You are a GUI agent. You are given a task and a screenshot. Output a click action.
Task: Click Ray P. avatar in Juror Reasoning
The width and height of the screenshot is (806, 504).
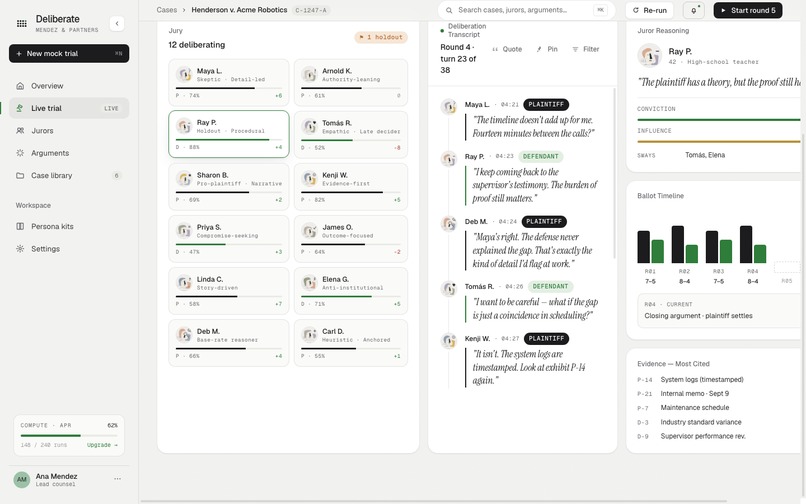click(649, 55)
